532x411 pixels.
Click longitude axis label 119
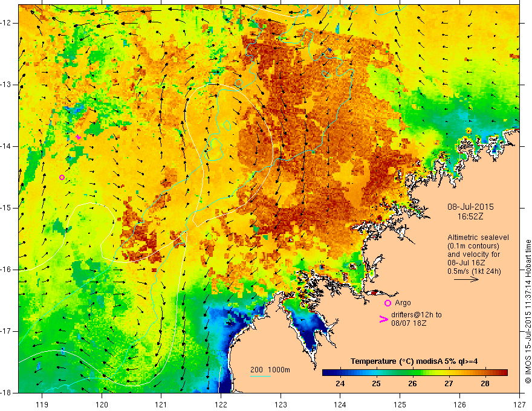[x=42, y=404]
